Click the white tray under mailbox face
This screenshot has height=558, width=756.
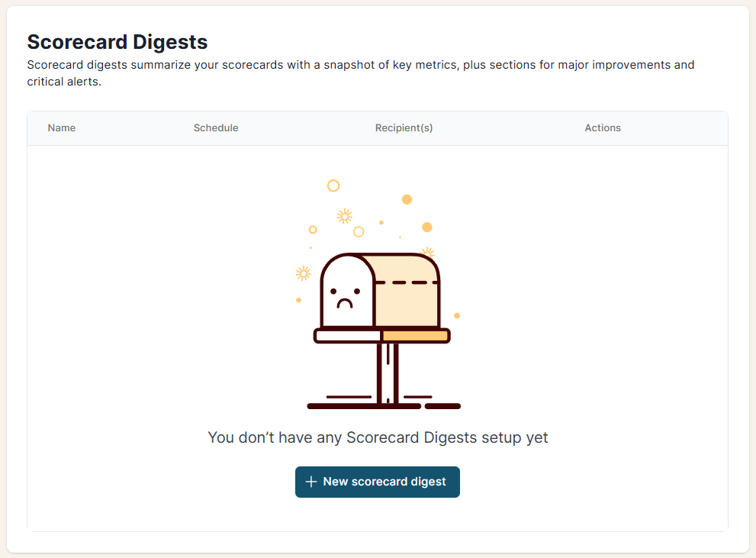(x=348, y=336)
